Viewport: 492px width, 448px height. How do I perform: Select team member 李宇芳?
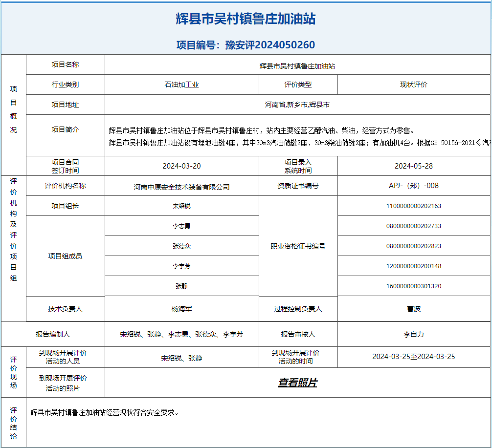pyautogui.click(x=181, y=266)
